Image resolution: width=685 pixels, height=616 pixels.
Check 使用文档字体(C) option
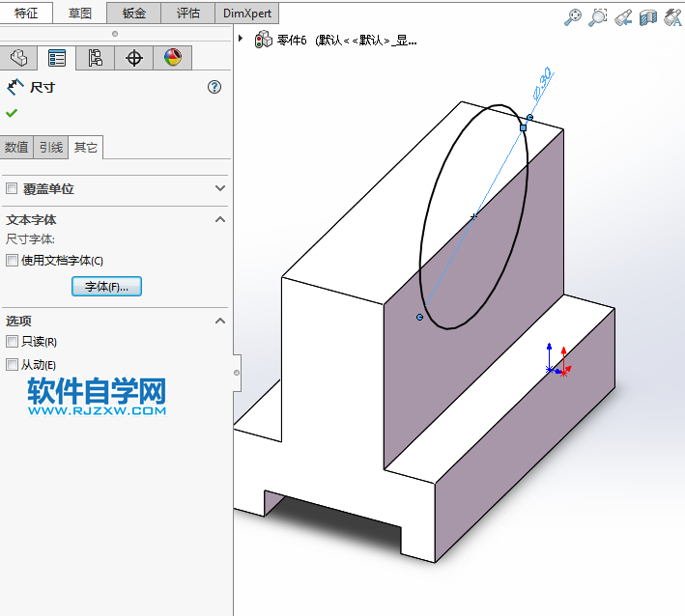coord(12,260)
